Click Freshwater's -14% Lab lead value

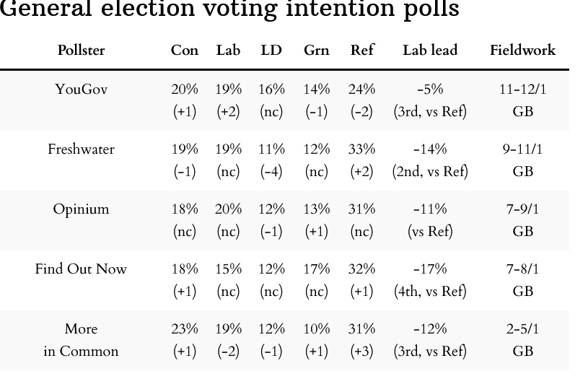tap(430, 149)
